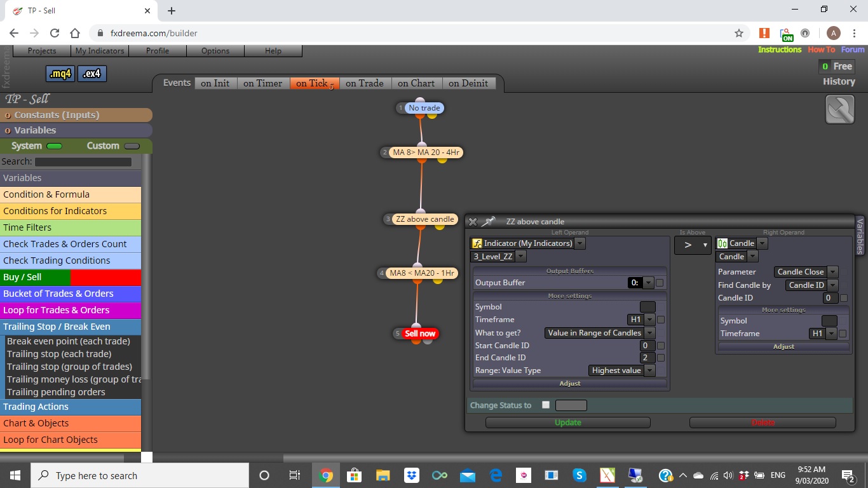This screenshot has width=868, height=488.
Task: Open the orange exclamation extension icon
Action: pos(764,33)
